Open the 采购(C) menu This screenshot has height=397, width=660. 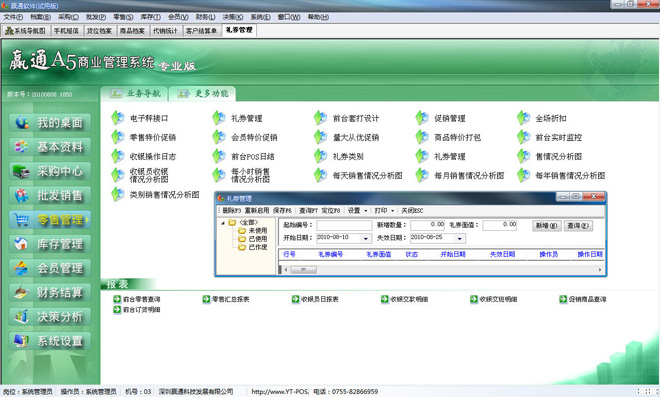[x=68, y=17]
